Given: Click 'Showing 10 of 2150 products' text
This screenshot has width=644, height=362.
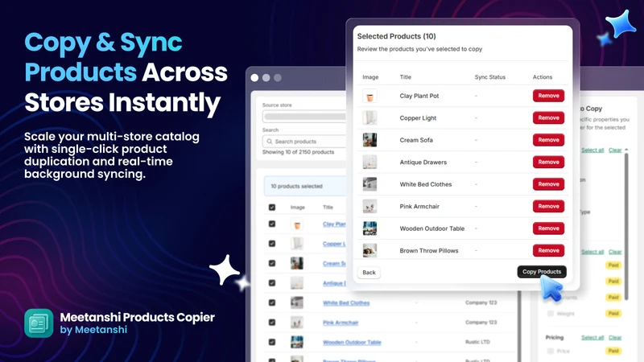Looking at the screenshot, I should pyautogui.click(x=298, y=152).
